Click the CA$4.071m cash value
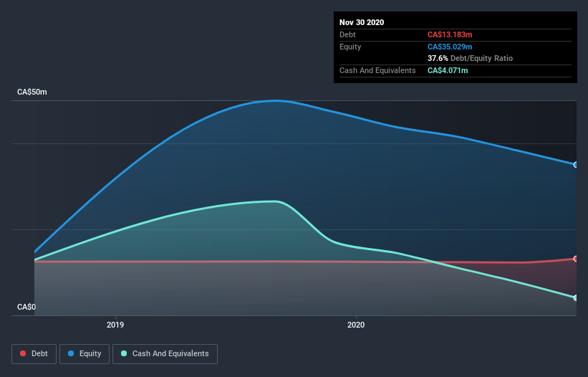588x377 pixels. pos(448,70)
